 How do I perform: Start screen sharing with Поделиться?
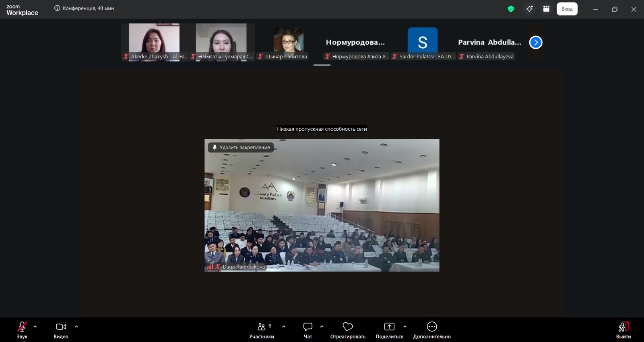point(389,330)
